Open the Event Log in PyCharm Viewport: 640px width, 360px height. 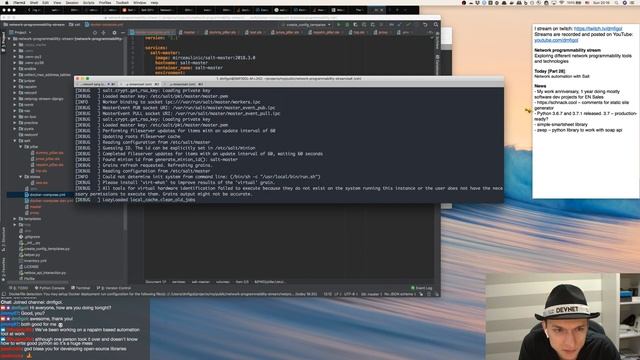(422, 288)
